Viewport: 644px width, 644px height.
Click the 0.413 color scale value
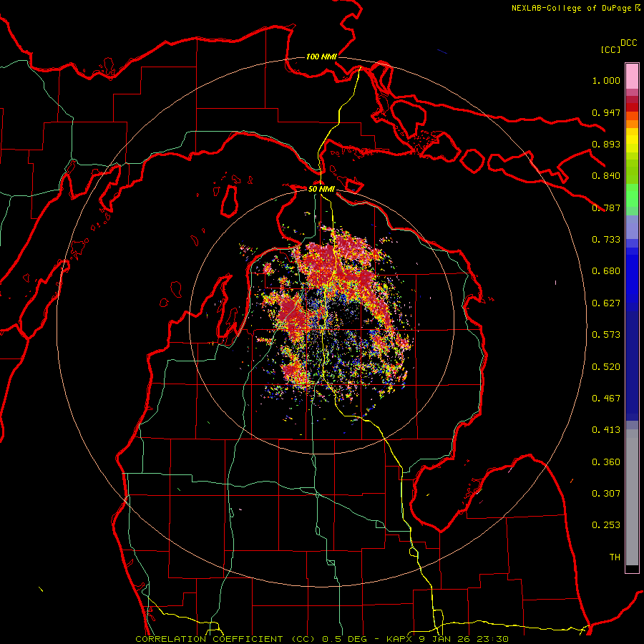point(606,430)
